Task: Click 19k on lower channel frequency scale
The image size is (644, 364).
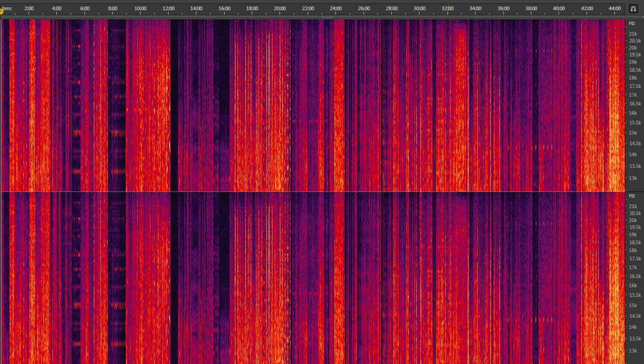Action: [633, 234]
